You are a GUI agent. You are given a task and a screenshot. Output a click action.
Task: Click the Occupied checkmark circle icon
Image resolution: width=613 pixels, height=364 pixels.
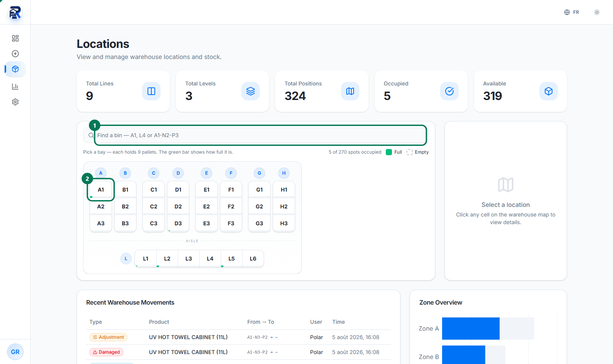449,91
